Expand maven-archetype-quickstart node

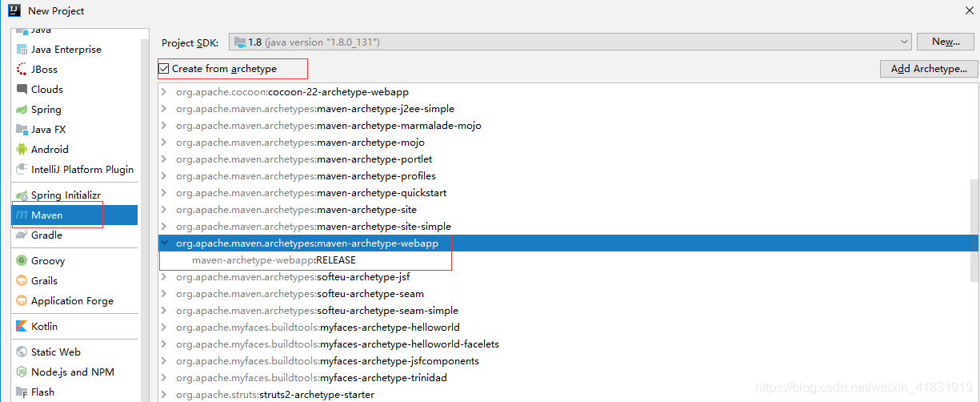pyautogui.click(x=164, y=193)
